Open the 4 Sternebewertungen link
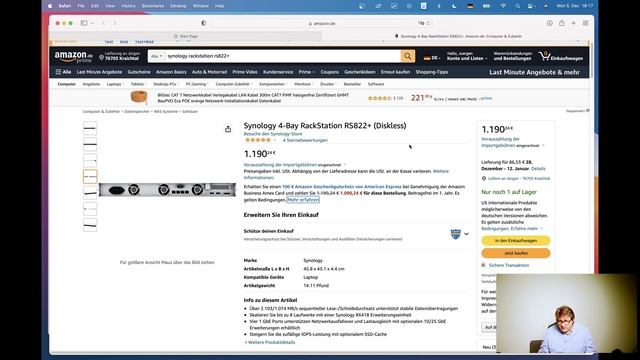This screenshot has width=640, height=360. (x=305, y=140)
